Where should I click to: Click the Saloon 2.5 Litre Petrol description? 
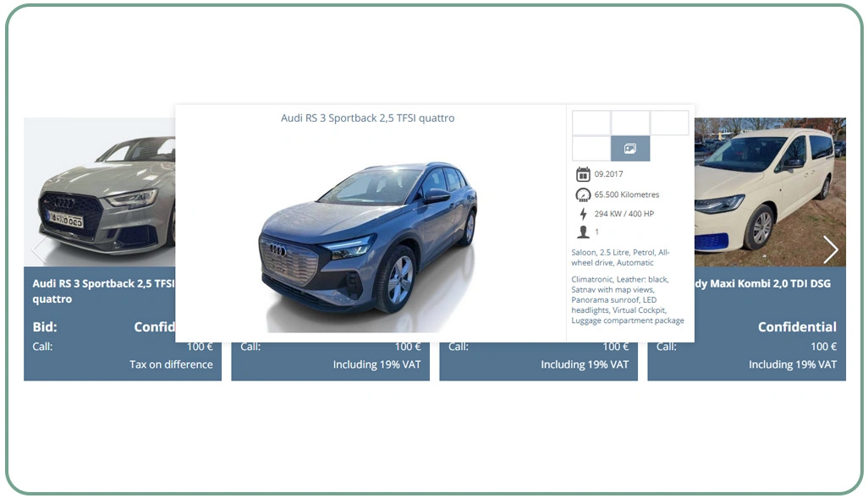[x=620, y=256]
